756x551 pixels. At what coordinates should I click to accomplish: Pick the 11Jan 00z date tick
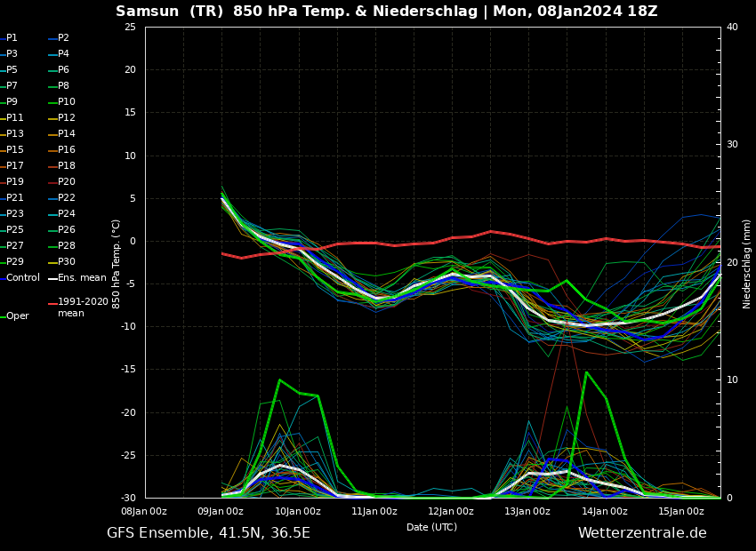(x=374, y=511)
